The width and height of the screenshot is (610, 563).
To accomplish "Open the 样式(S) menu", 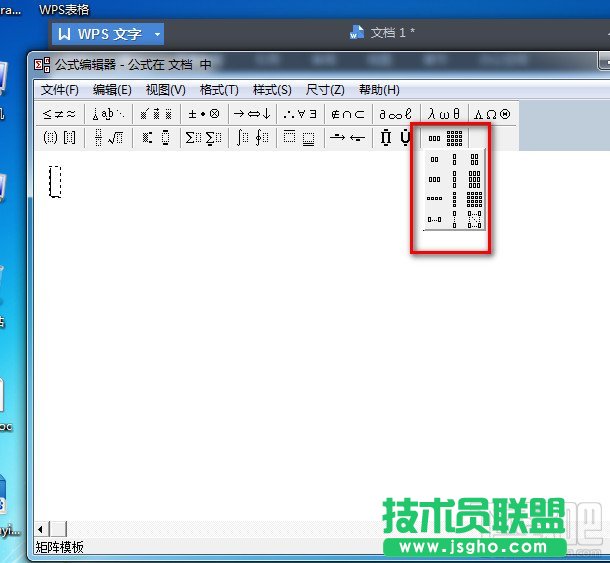I will coord(272,90).
